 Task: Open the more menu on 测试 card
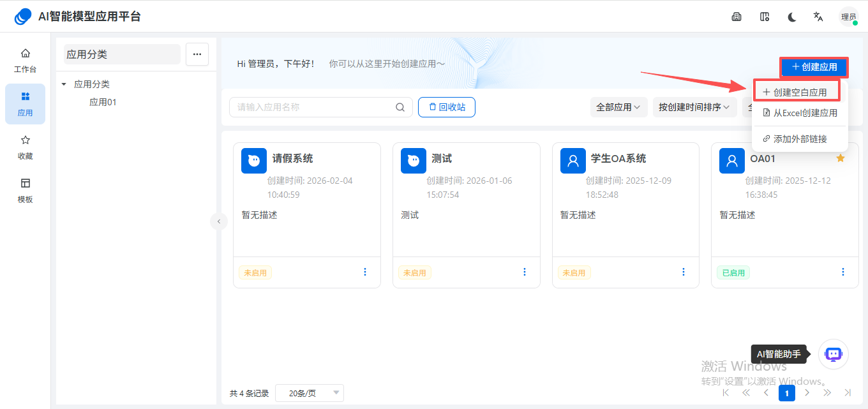tap(525, 272)
